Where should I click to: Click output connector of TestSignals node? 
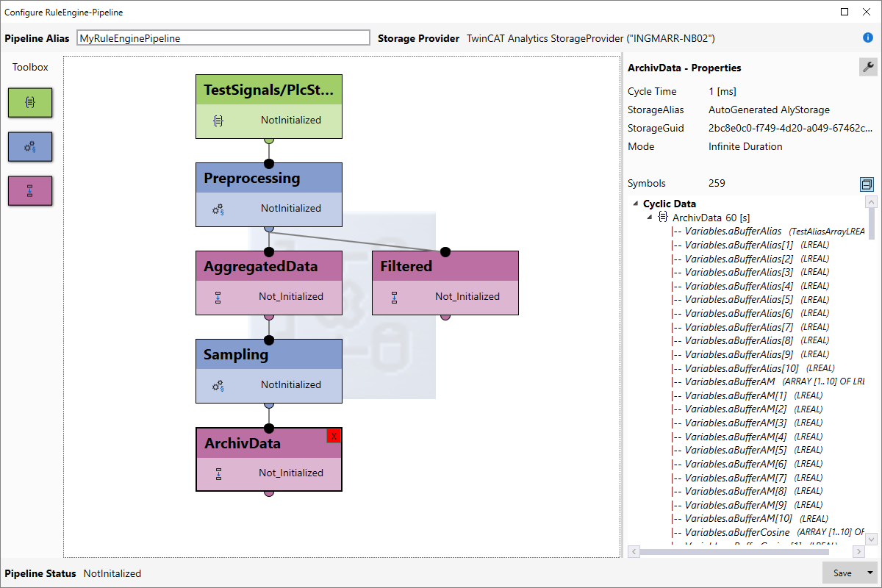(269, 140)
